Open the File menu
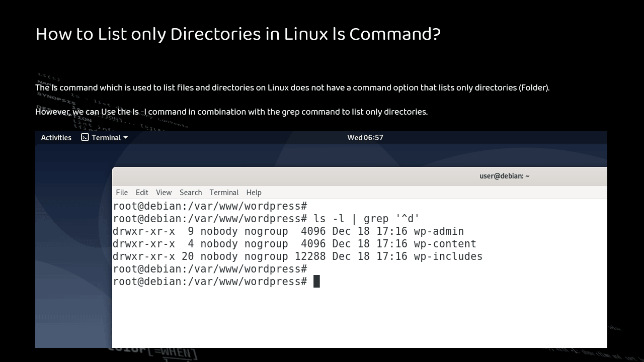The image size is (644, 362). (x=122, y=193)
